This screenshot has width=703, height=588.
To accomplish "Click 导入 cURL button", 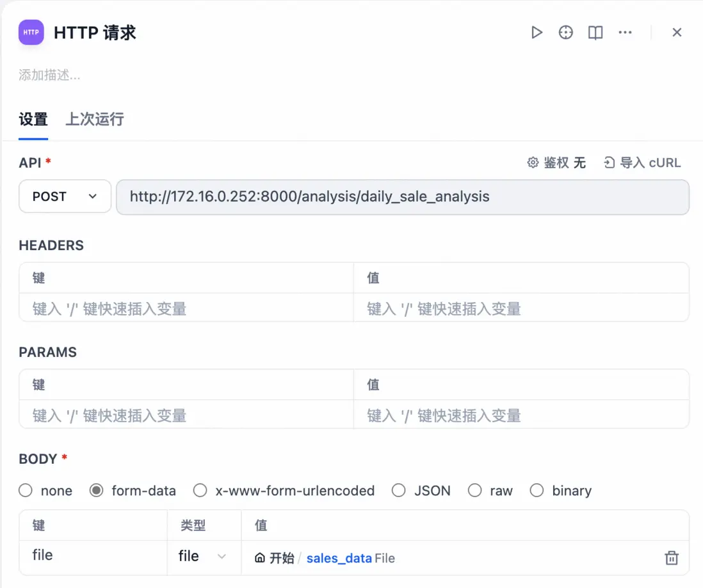I will click(x=642, y=163).
